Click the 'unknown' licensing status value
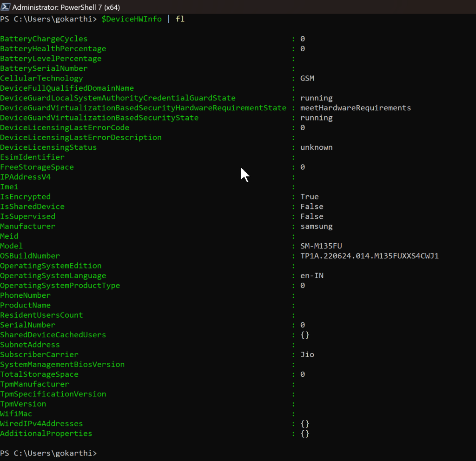 [x=316, y=147]
